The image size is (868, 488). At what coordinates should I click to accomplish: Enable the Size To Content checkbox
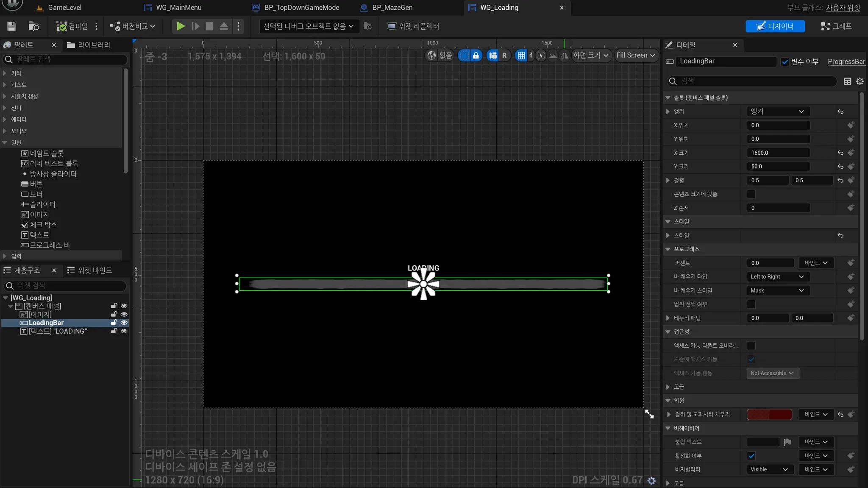pyautogui.click(x=751, y=194)
